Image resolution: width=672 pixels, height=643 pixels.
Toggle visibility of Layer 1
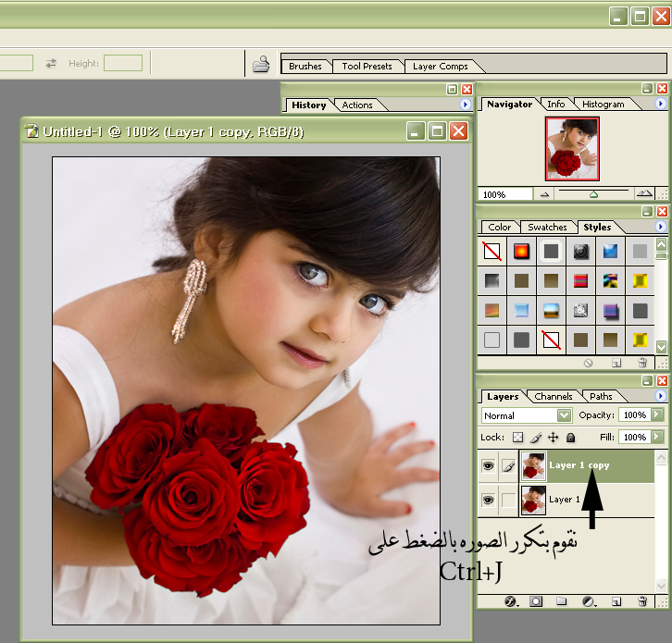tap(488, 501)
